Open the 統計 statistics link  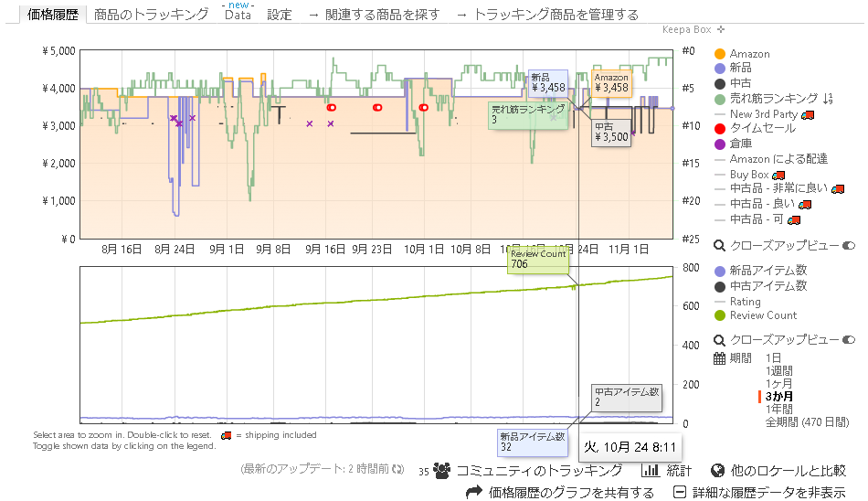pos(679,471)
